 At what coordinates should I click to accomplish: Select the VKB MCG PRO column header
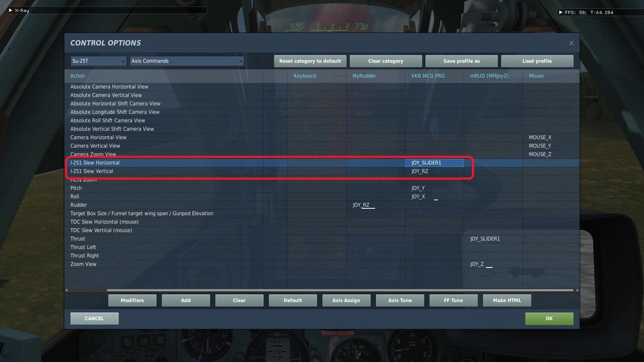click(x=428, y=76)
